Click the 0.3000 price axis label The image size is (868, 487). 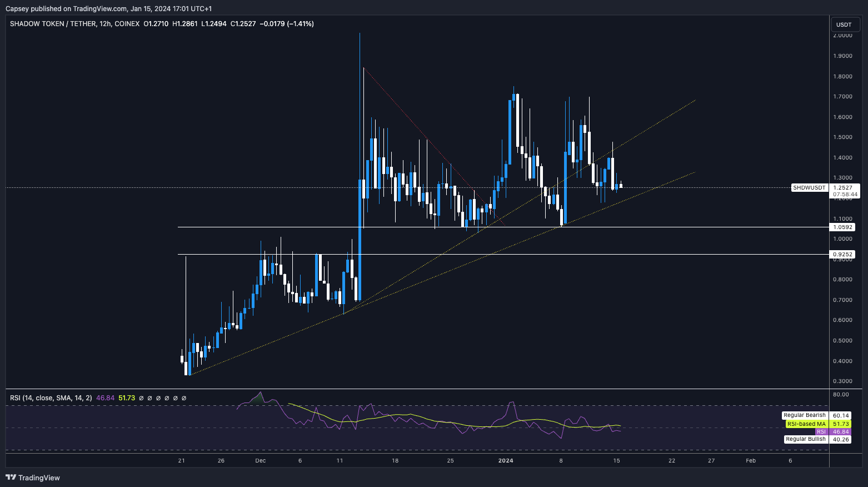[x=843, y=381]
